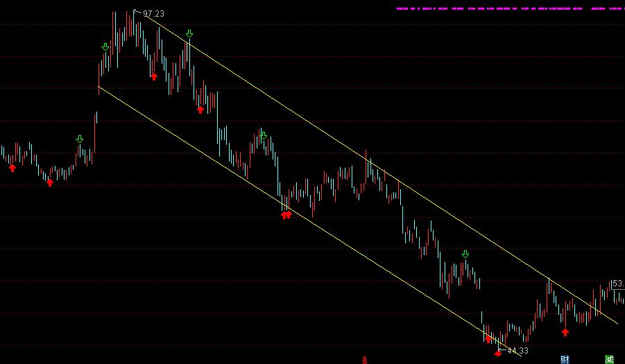Viewport: 625px width, 364px height.
Task: Click the blue 财 financial event marker
Action: (x=565, y=360)
